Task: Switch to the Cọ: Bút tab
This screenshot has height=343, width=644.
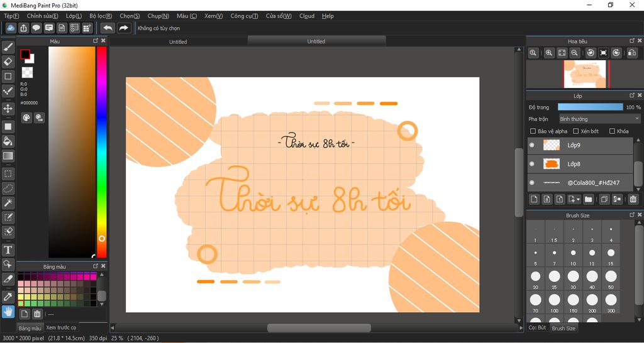Action: [x=537, y=328]
